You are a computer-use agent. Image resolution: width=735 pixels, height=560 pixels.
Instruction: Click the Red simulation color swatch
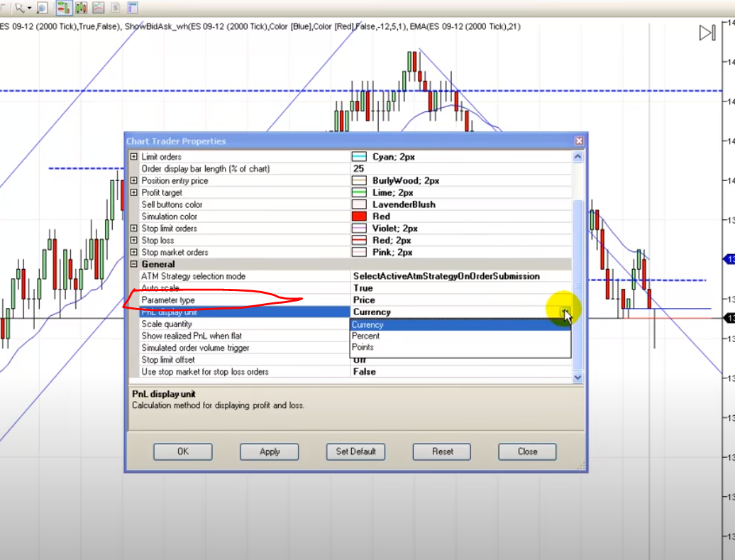click(358, 216)
